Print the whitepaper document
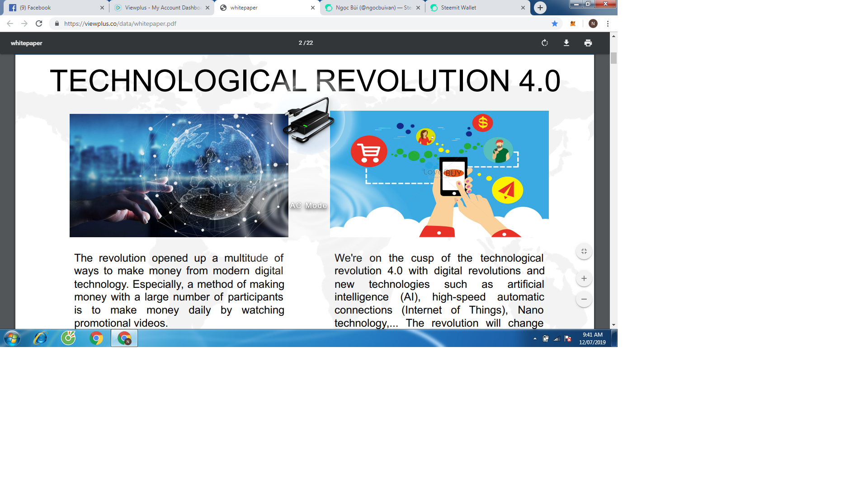868x488 pixels. pyautogui.click(x=588, y=43)
